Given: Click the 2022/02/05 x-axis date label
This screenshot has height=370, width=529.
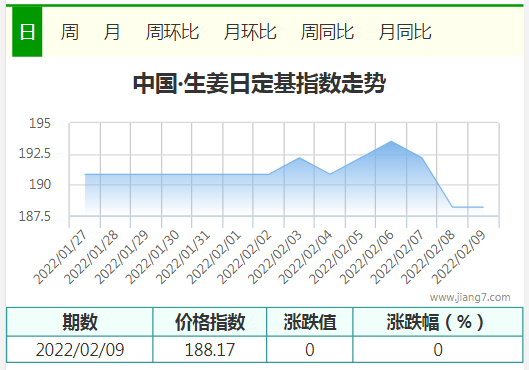Looking at the screenshot, I should tap(336, 257).
